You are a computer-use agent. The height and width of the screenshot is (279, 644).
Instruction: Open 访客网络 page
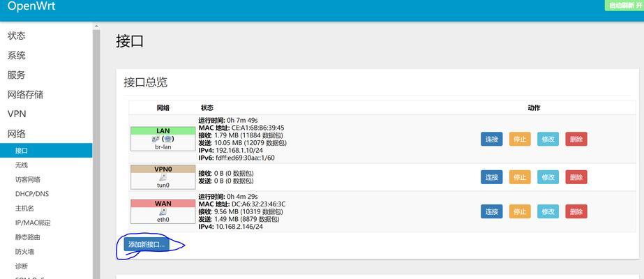[27, 179]
